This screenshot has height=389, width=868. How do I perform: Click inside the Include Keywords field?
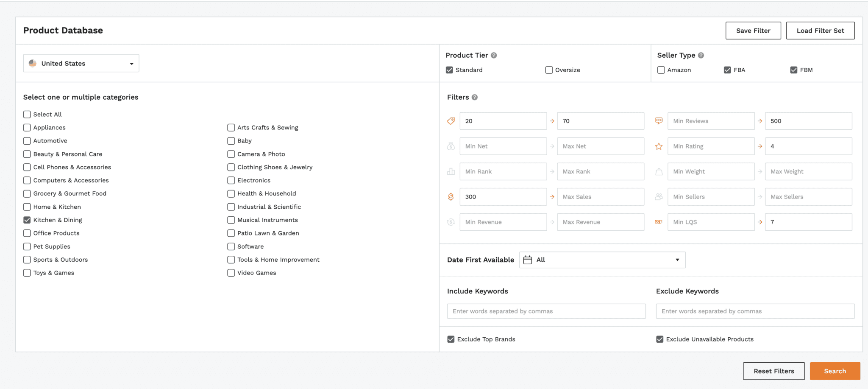point(545,311)
